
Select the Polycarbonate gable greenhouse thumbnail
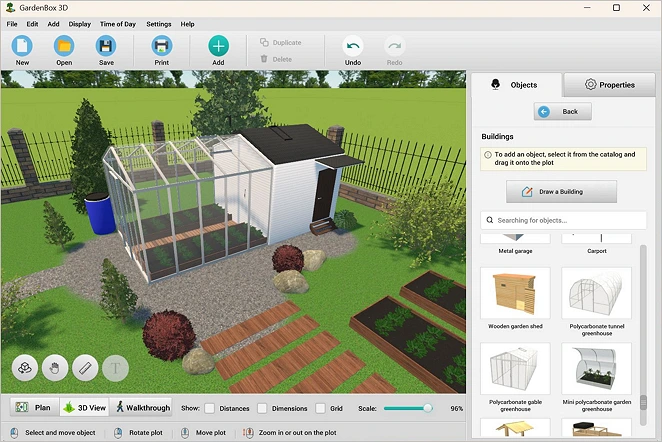tap(515, 369)
